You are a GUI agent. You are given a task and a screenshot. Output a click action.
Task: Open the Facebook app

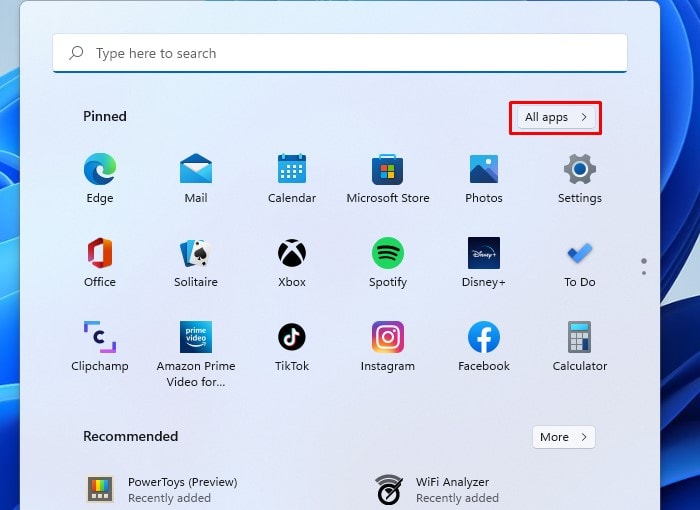click(483, 346)
